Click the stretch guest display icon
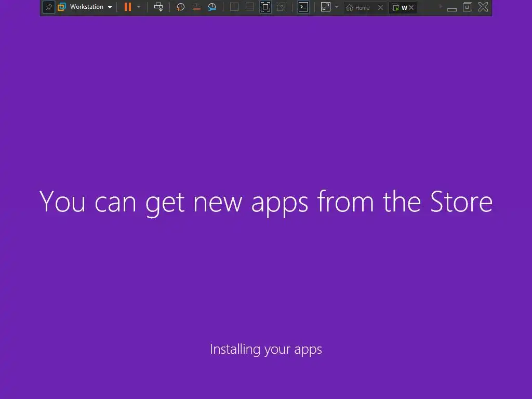The image size is (532, 399). click(326, 7)
